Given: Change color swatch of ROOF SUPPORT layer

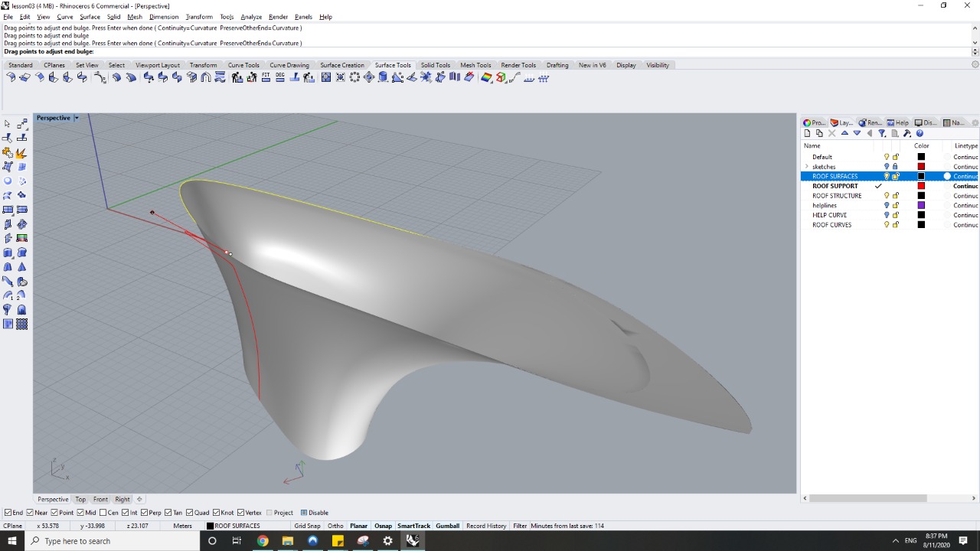Looking at the screenshot, I should (x=921, y=186).
